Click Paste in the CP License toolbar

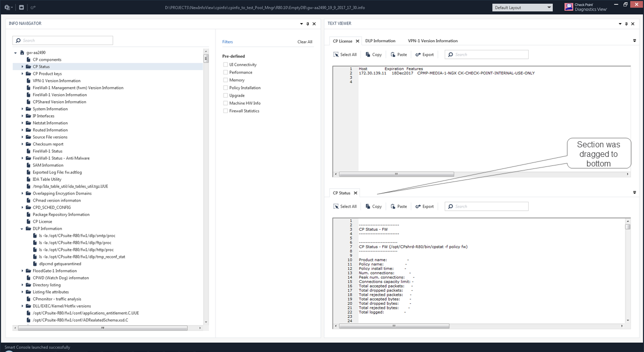tap(399, 54)
